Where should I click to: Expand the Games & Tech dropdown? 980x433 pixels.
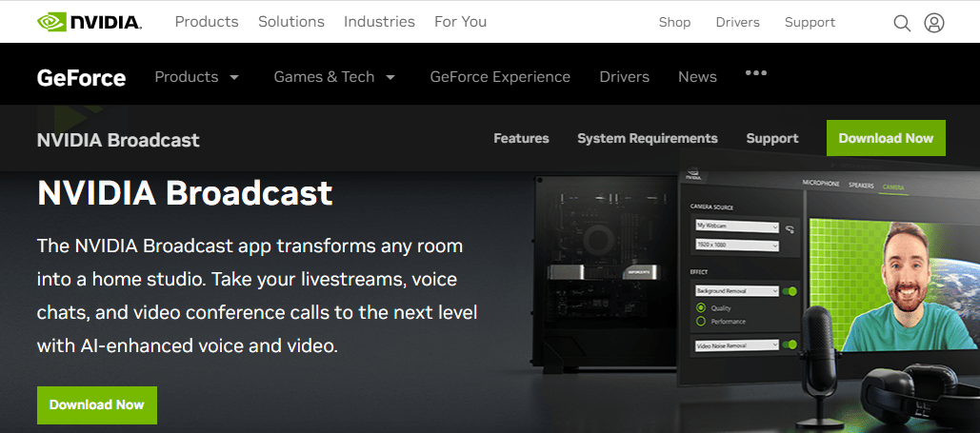pos(334,77)
